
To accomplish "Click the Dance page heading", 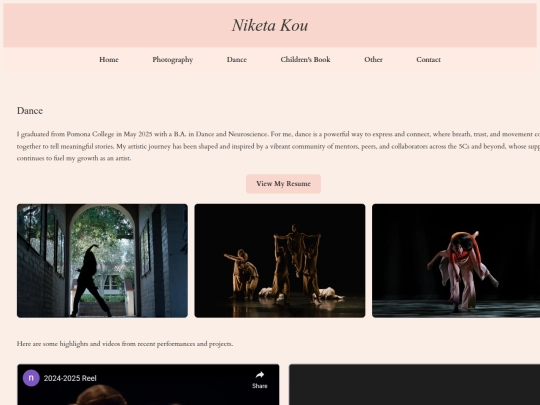I will [30, 111].
